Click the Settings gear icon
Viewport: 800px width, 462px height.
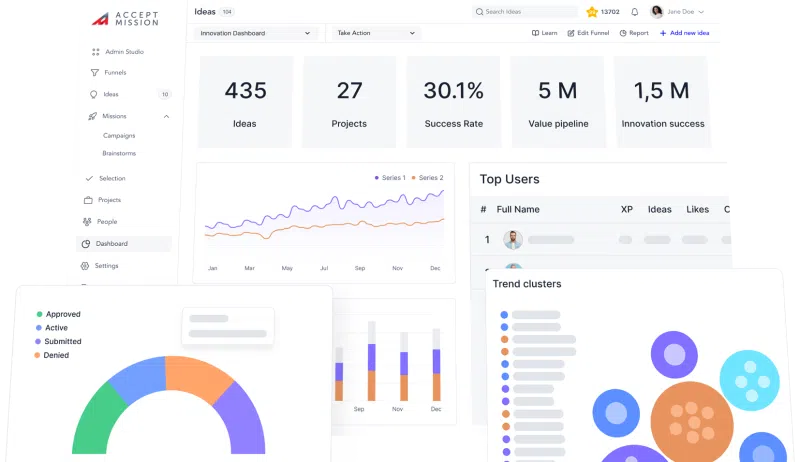(x=85, y=266)
